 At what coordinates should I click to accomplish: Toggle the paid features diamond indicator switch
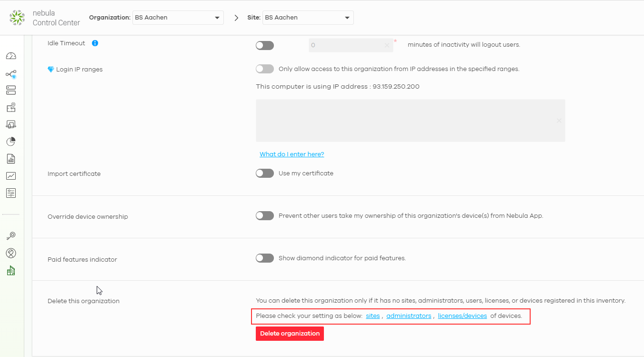265,258
